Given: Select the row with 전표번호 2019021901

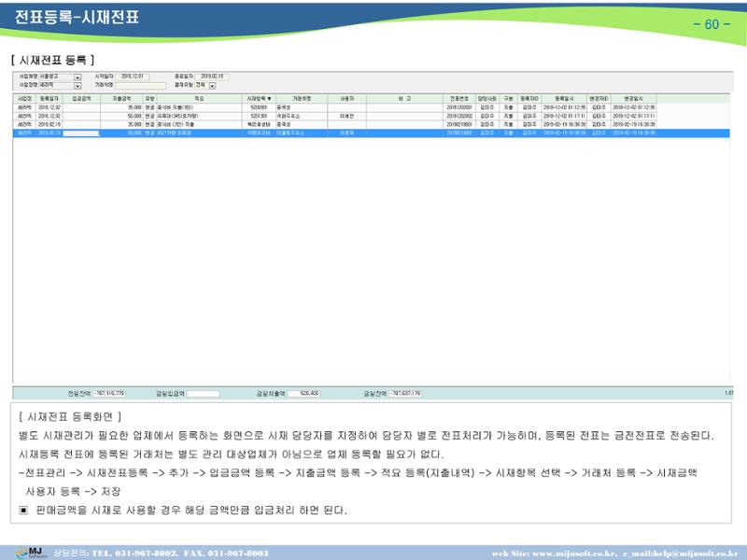Looking at the screenshot, I should 371,125.
